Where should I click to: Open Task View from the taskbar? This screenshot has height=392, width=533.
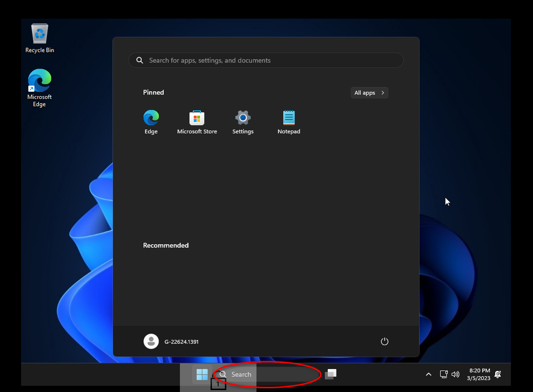330,374
